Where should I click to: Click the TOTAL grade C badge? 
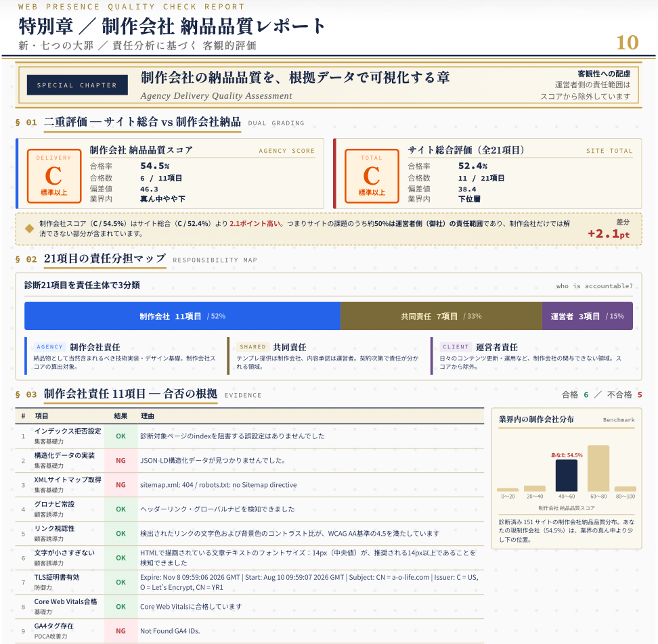coord(372,176)
